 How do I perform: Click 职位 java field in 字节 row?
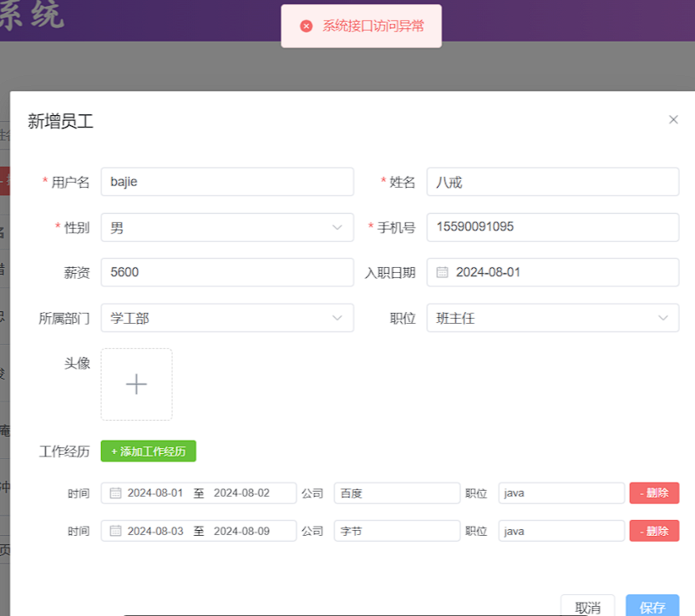coord(561,531)
